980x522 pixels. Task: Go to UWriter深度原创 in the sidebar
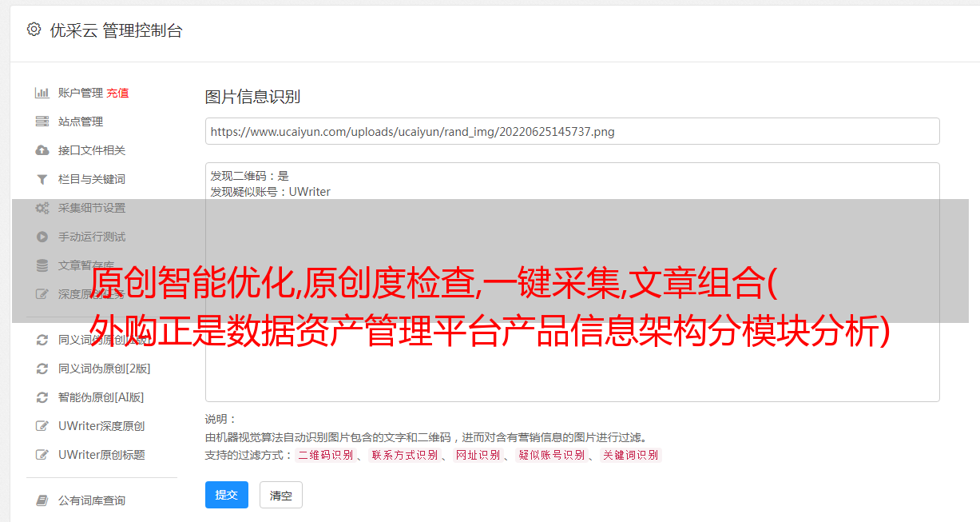[101, 426]
